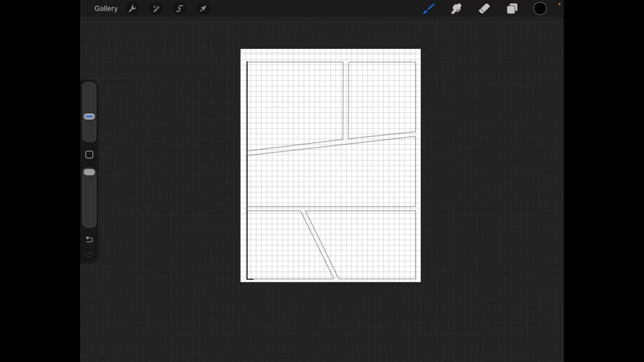Open the Gallery

click(x=106, y=9)
